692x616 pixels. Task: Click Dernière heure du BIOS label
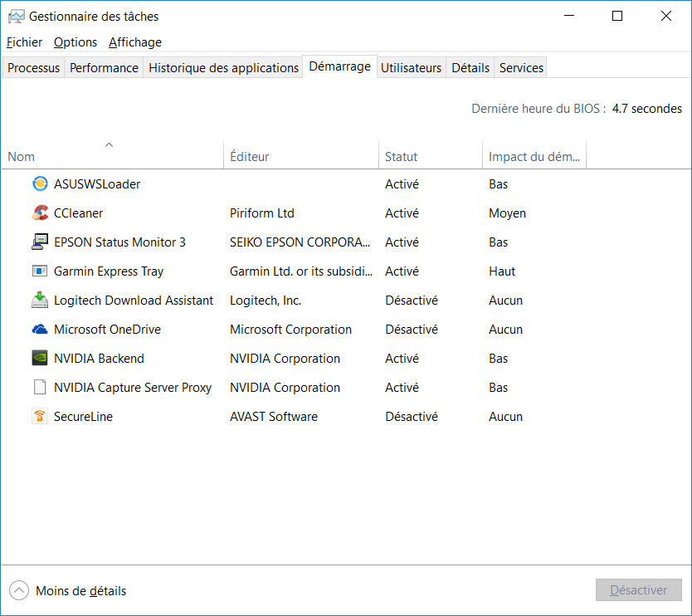pyautogui.click(x=538, y=109)
